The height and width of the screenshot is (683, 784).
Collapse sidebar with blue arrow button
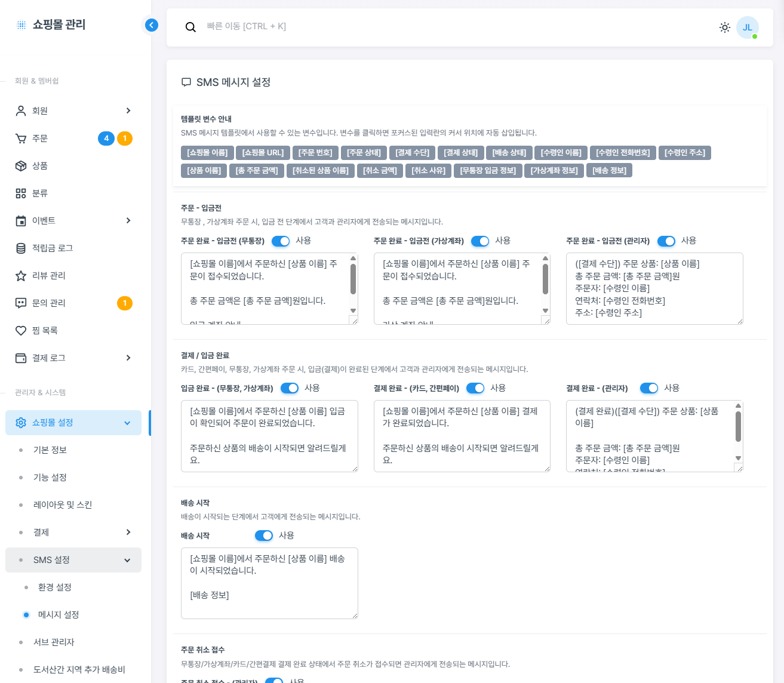(152, 25)
